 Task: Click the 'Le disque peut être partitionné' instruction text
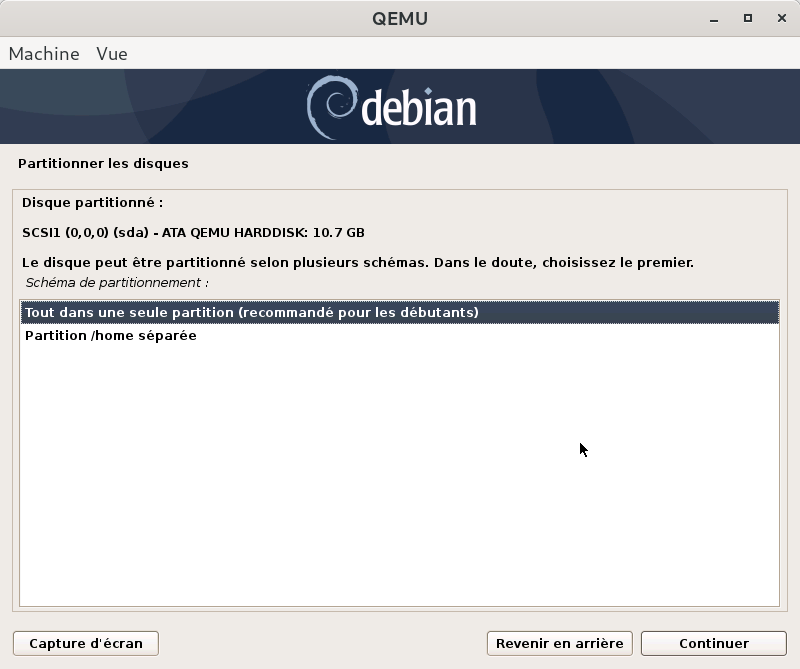click(x=358, y=263)
